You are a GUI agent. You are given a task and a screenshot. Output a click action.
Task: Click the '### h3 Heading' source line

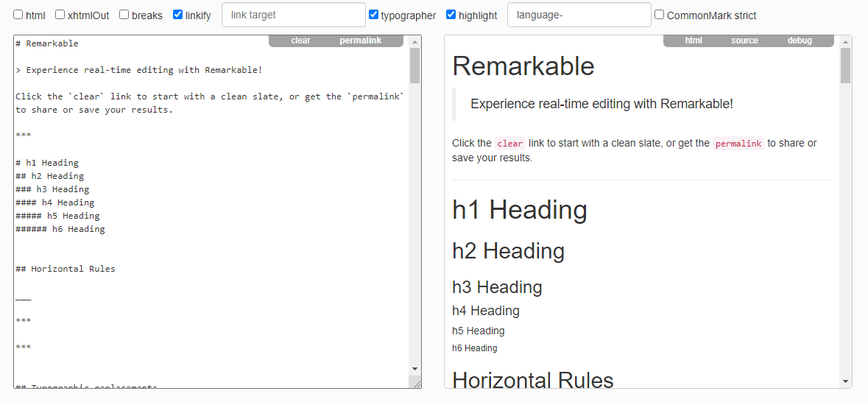pos(52,189)
